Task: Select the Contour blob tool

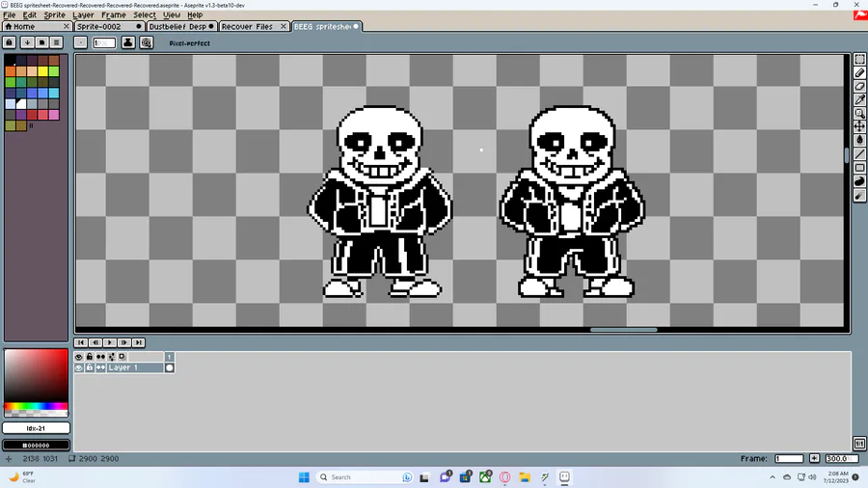Action: [x=859, y=181]
